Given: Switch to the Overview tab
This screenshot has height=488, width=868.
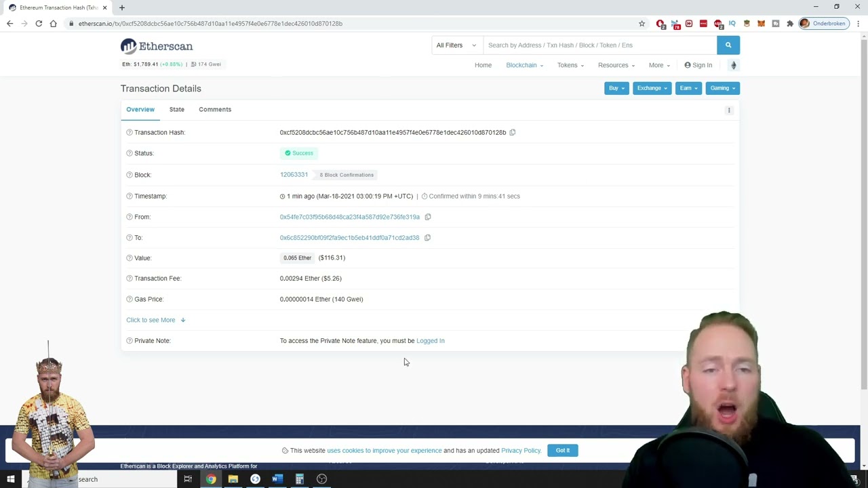Looking at the screenshot, I should [x=140, y=109].
